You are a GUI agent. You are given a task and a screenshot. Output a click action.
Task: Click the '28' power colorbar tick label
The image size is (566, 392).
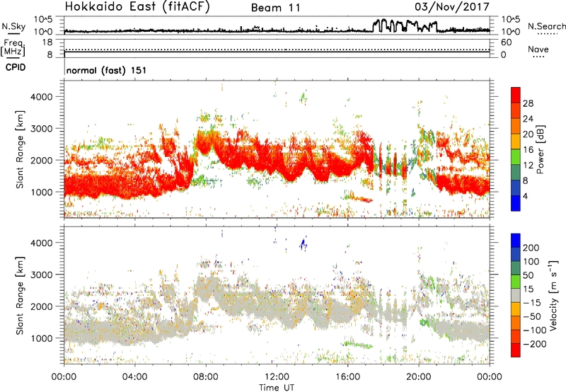tap(528, 103)
